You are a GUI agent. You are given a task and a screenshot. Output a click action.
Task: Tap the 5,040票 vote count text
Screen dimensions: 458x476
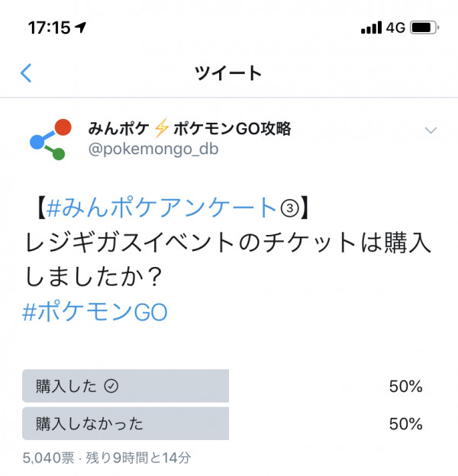point(48,458)
